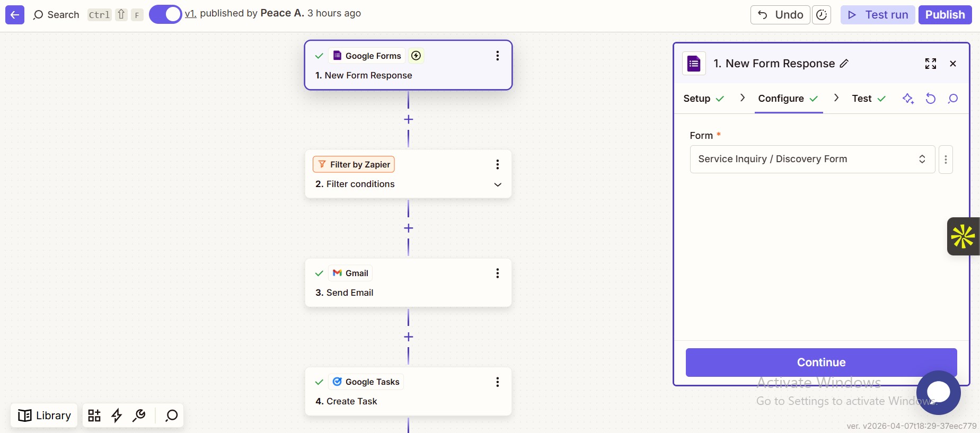The image size is (980, 433).
Task: Open menu for Gmail step
Action: pos(497,273)
